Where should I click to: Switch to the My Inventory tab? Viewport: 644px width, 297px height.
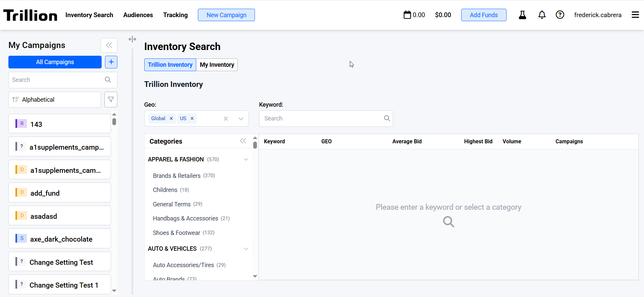point(217,65)
